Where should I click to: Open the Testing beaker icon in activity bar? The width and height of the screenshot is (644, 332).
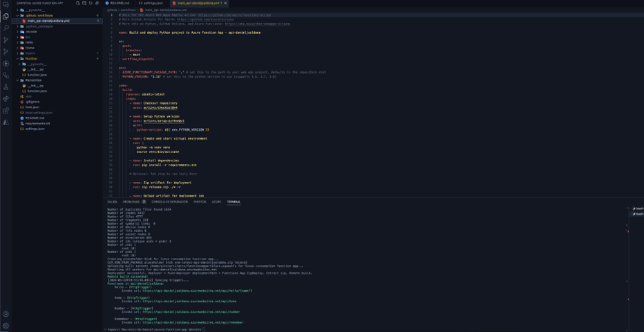[x=6, y=87]
